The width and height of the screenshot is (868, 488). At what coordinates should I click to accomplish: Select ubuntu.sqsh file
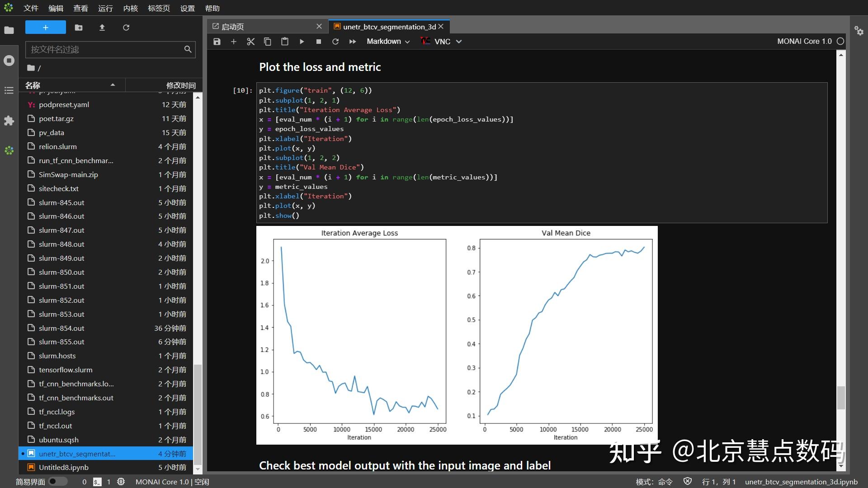(106, 440)
